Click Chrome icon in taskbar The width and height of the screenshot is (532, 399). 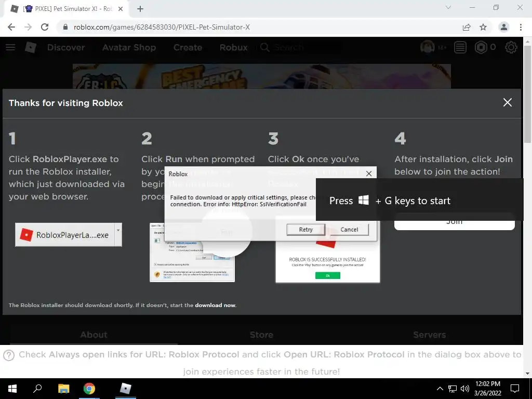coord(89,389)
